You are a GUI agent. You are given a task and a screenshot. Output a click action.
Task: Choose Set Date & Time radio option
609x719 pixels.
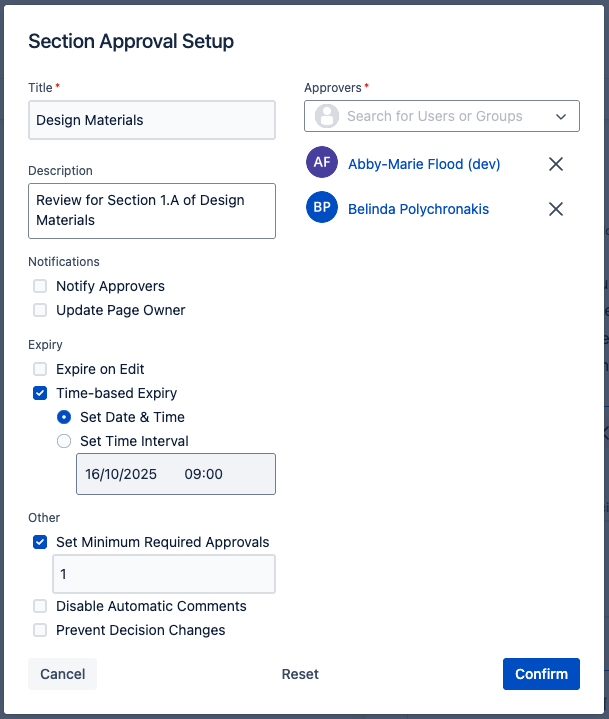(x=64, y=417)
